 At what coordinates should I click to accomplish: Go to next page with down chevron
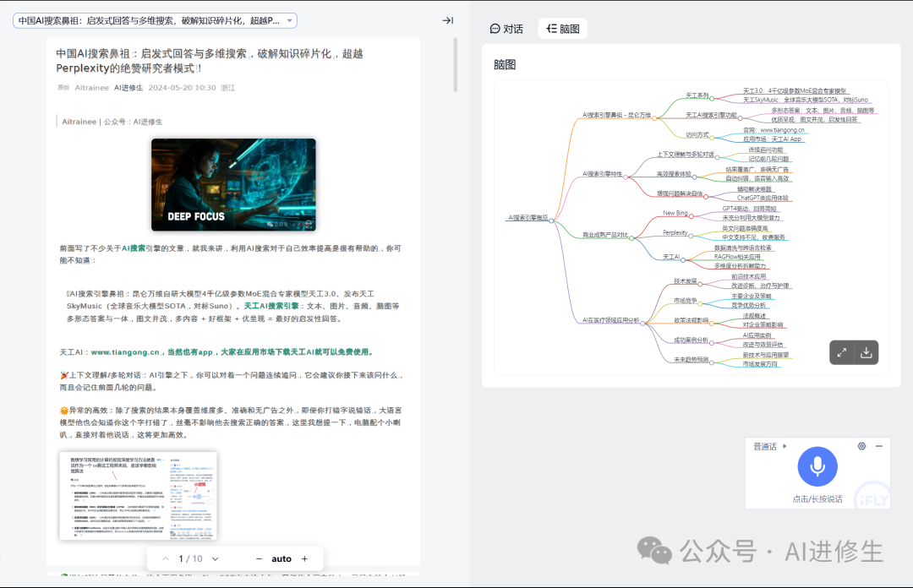coord(216,558)
